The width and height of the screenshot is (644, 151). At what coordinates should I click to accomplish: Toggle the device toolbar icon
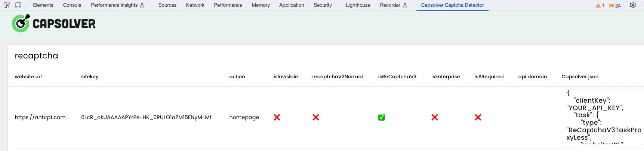click(x=18, y=5)
